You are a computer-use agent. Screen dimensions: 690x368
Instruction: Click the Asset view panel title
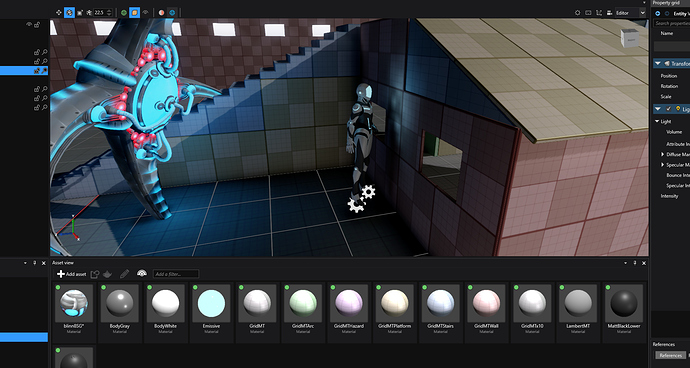pos(63,263)
